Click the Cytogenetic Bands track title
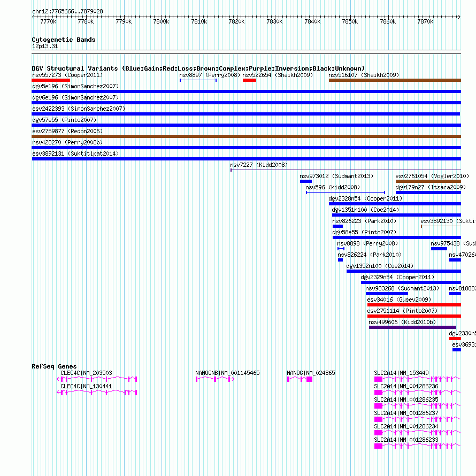This screenshot has width=476, height=476. tap(64, 40)
